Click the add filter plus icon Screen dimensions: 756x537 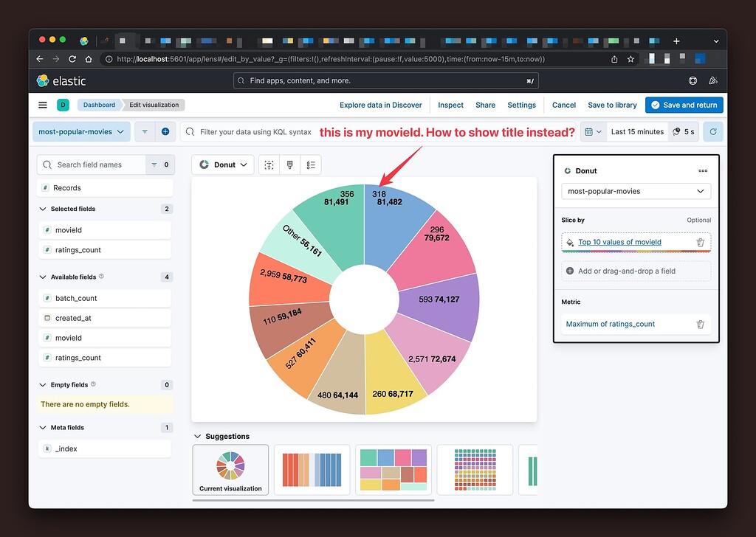[x=164, y=131]
